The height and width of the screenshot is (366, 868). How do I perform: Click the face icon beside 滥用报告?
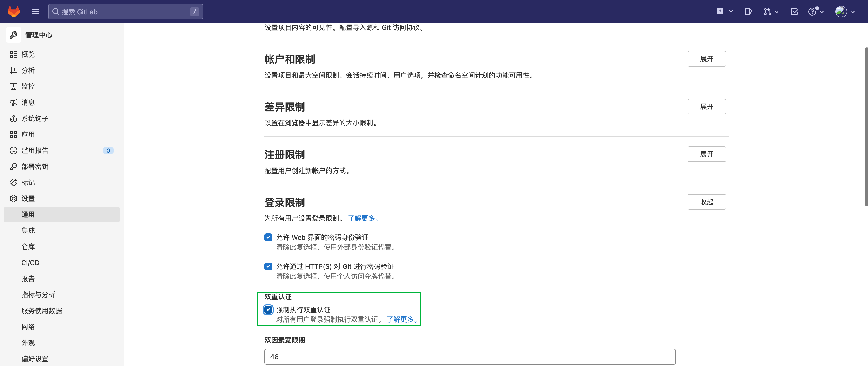point(14,150)
